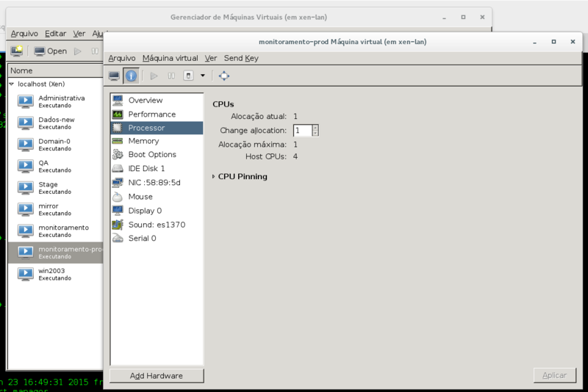Screen dimensions: 588x392
Task: Open Arquivo menu in VM window
Action: 122,58
